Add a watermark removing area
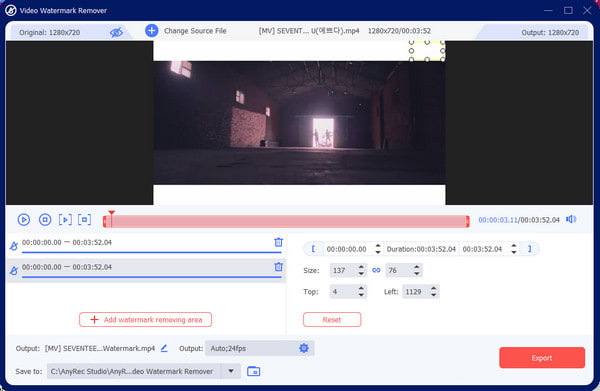 tap(145, 319)
